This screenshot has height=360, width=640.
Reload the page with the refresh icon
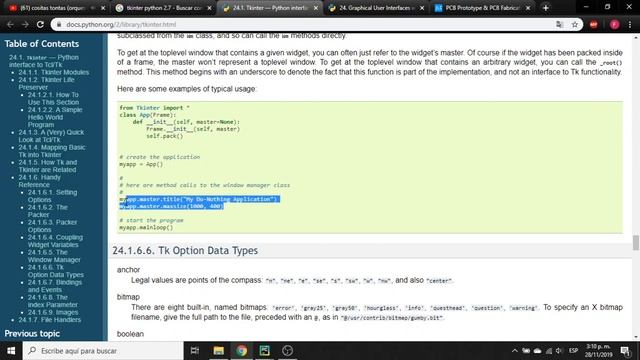(40, 24)
